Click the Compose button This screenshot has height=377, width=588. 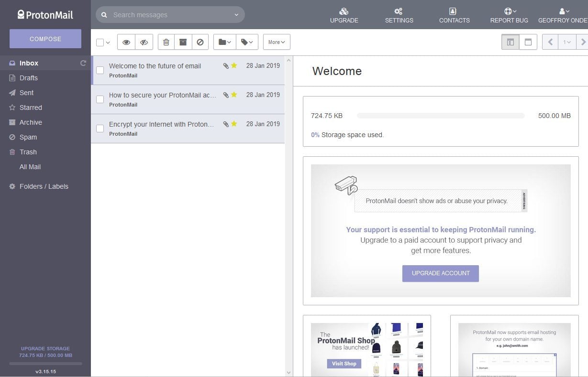coord(45,39)
